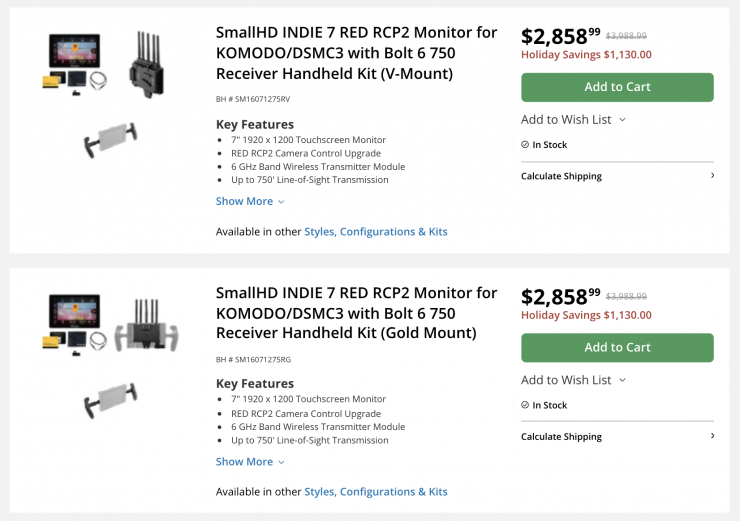
Task: Expand Show More for V-Mount kit
Action: tap(250, 201)
